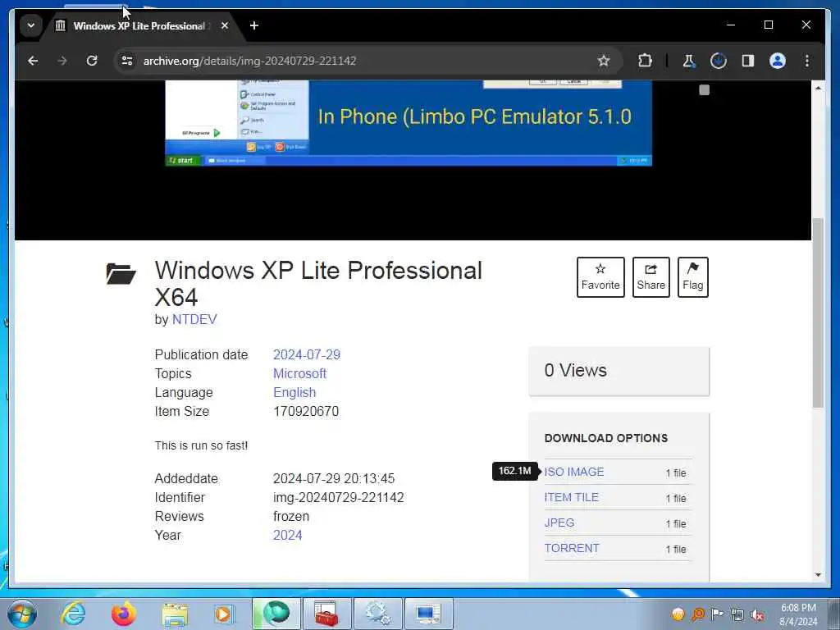Open the 2024 year link
840x630 pixels.
point(287,535)
